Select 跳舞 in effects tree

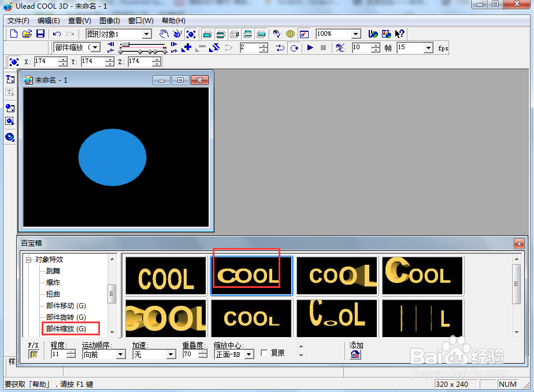point(53,271)
